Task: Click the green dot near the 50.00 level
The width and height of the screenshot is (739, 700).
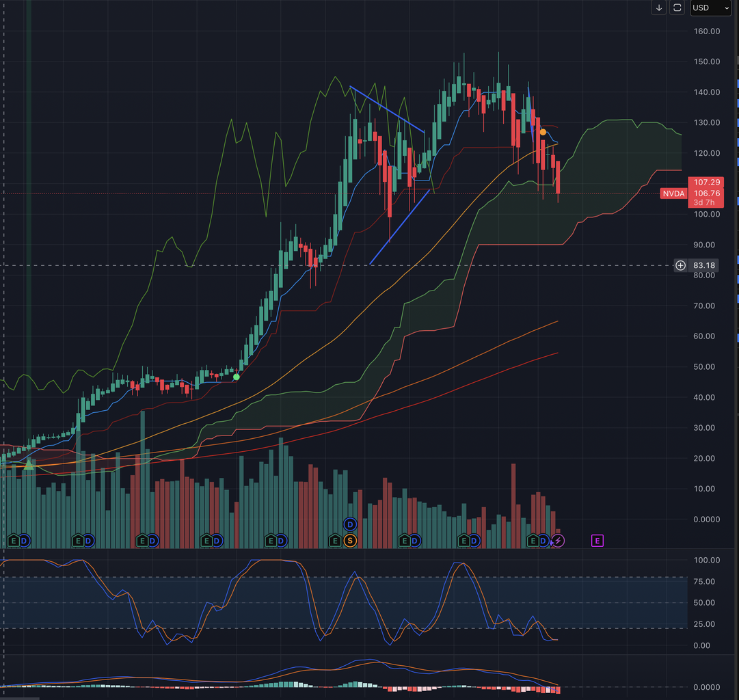Action: [236, 377]
